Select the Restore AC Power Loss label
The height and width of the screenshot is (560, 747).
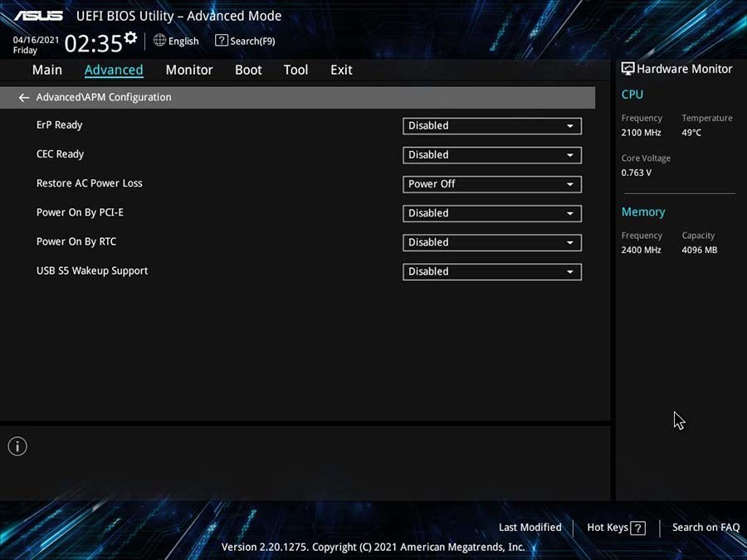tap(90, 183)
